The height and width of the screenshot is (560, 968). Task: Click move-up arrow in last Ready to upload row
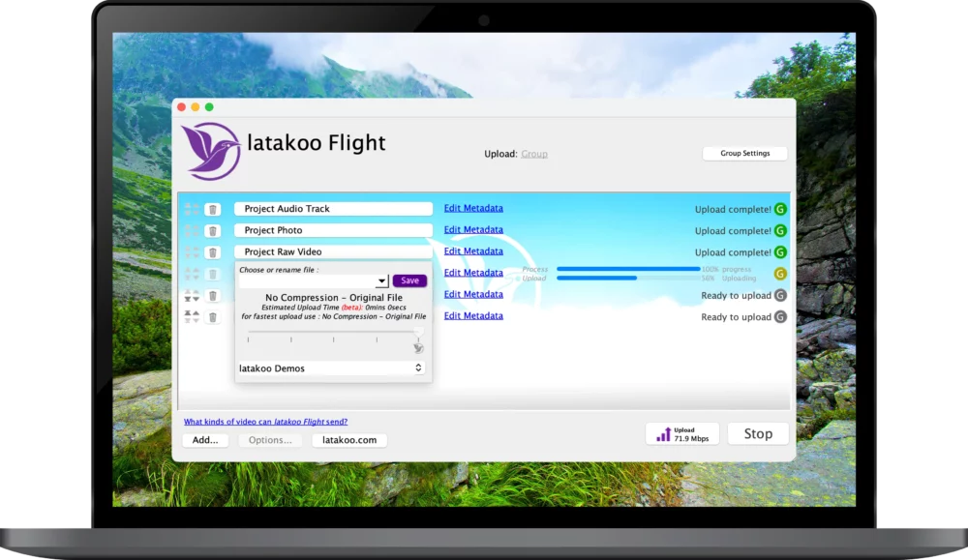point(196,314)
